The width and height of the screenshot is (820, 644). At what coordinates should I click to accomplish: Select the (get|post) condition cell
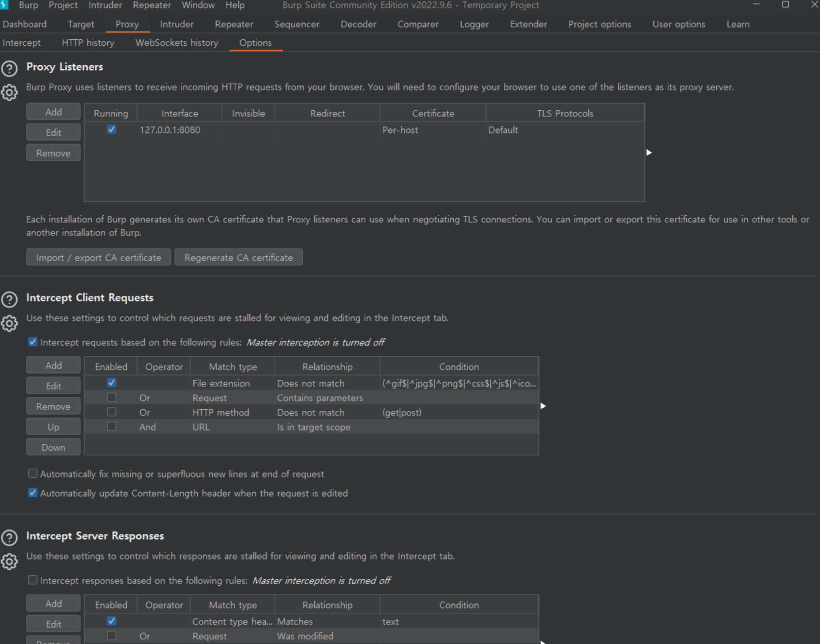pyautogui.click(x=459, y=412)
